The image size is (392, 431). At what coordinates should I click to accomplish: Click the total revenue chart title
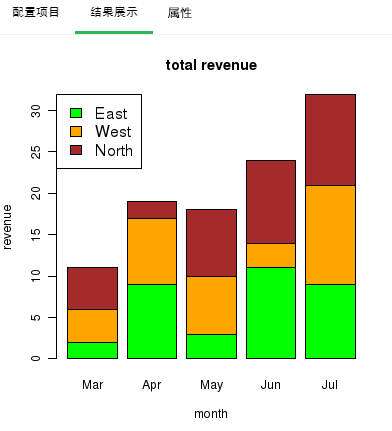pyautogui.click(x=211, y=65)
